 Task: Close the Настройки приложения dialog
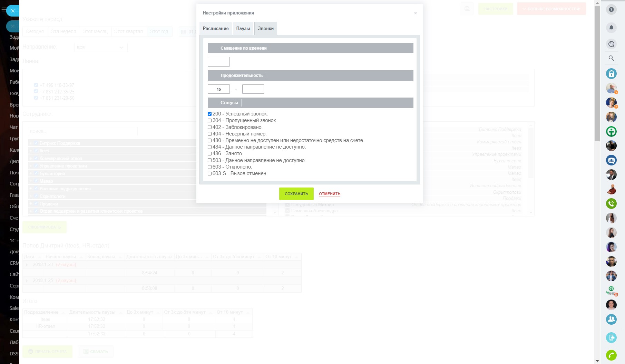pos(415,13)
